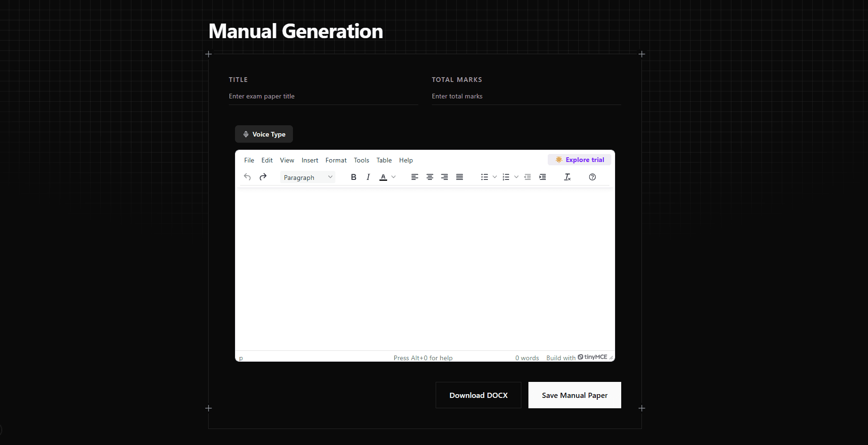868x445 pixels.
Task: Click the redo arrow icon
Action: [x=263, y=177]
